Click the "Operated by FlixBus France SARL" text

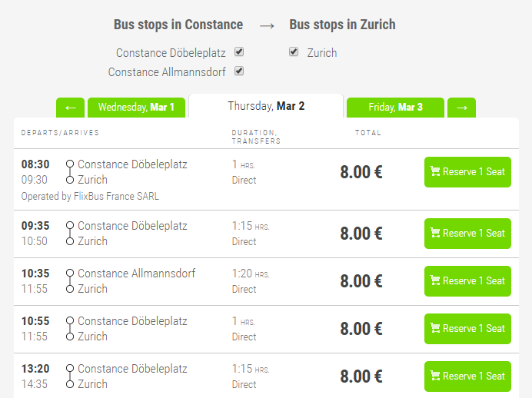coord(90,196)
